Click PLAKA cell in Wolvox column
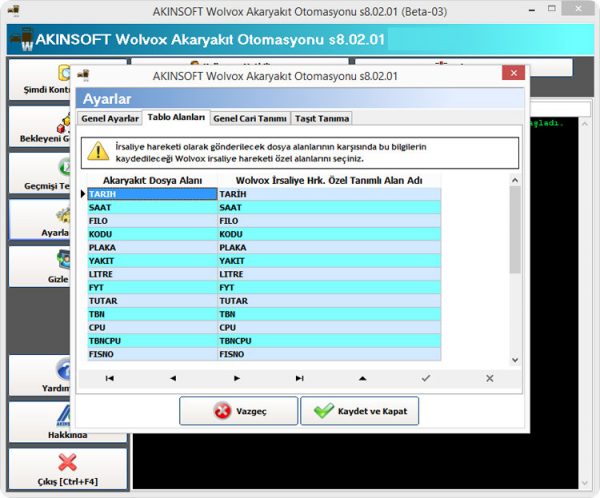Screen dimensions: 600x498 [x=329, y=248]
